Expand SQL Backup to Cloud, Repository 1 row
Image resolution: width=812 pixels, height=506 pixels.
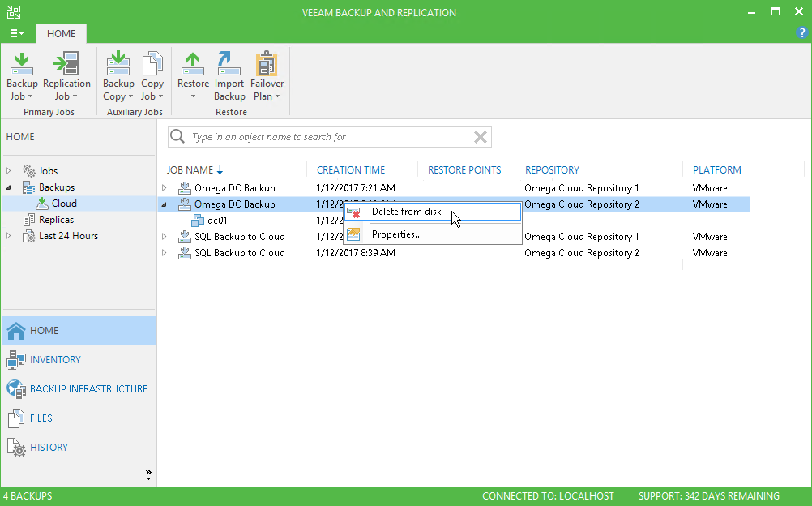tap(165, 237)
